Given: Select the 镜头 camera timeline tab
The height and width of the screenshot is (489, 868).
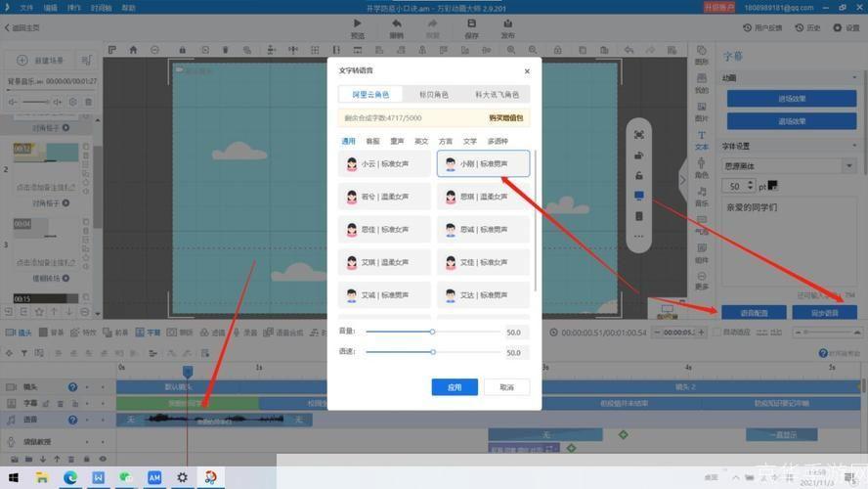Looking at the screenshot, I should click(x=19, y=333).
